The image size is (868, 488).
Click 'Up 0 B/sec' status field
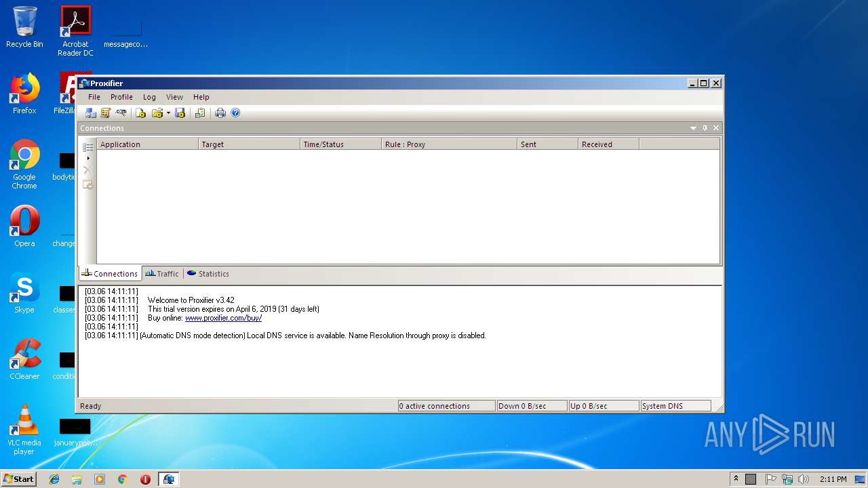click(604, 406)
